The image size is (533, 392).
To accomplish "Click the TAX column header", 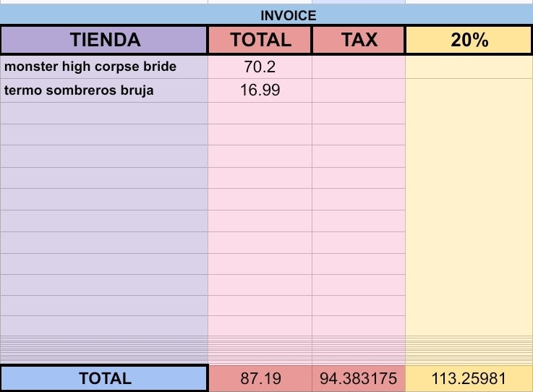I will click(x=359, y=40).
